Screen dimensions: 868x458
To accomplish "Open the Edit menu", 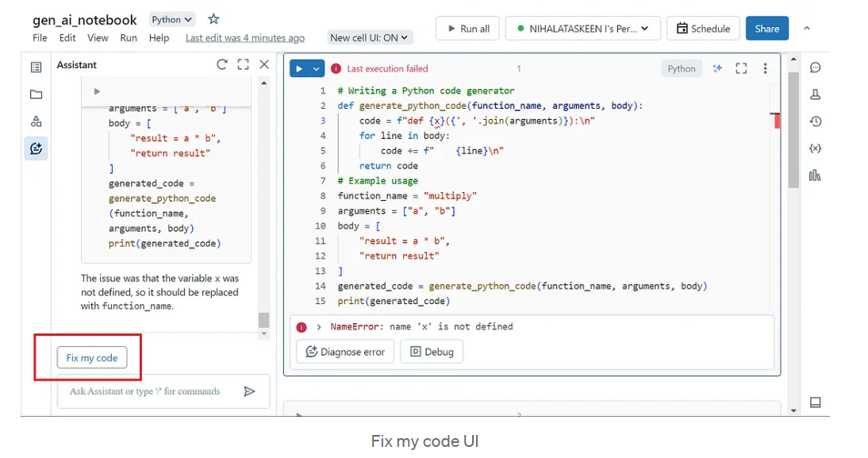I will point(67,37).
